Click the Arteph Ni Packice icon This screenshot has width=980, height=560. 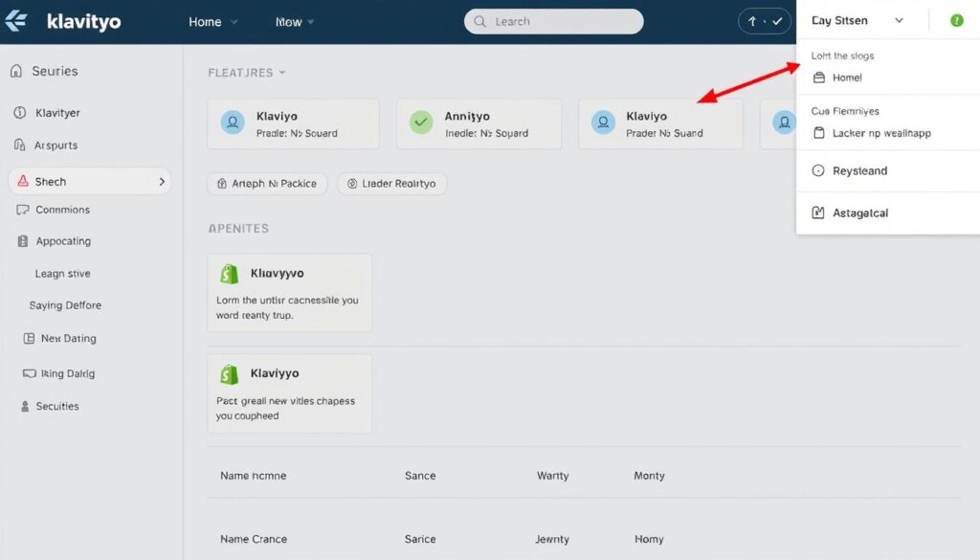221,183
